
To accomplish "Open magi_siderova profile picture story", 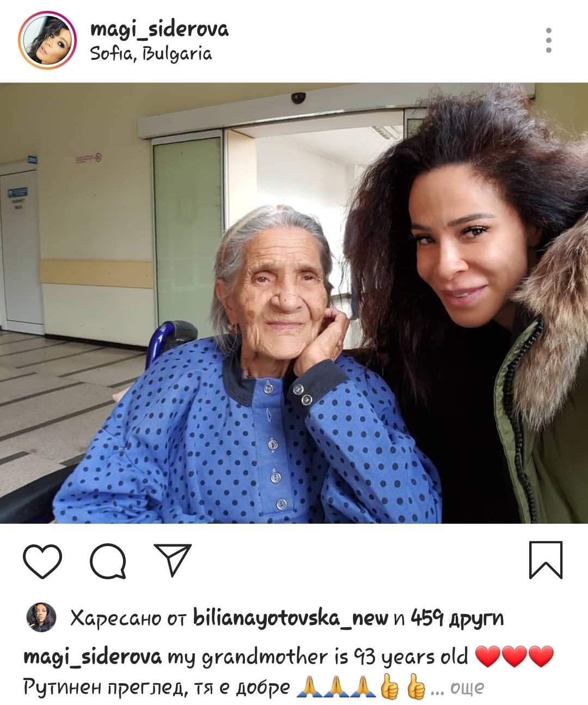I will 47,40.
